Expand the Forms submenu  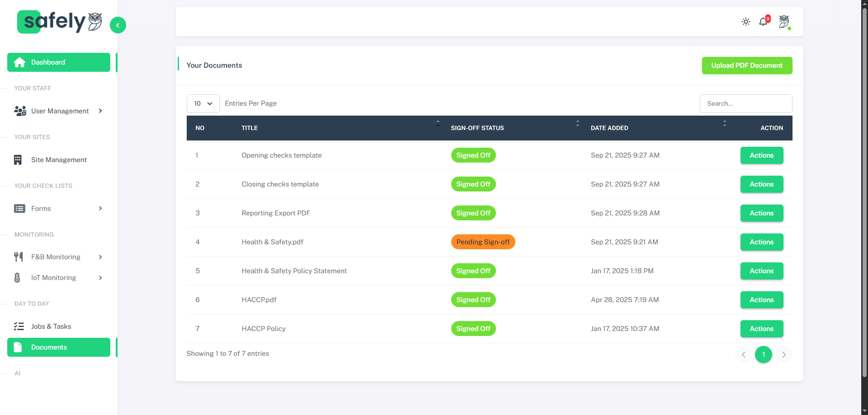(100, 209)
